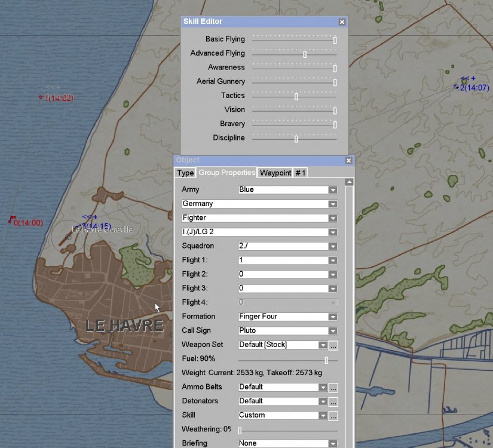
Task: Select the red waypoint 1 (14:02) marker
Action: point(41,97)
